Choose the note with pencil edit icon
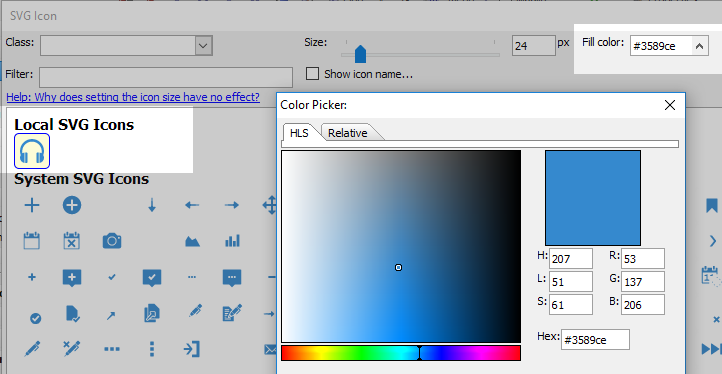Image resolution: width=722 pixels, height=374 pixels. pos(233,312)
